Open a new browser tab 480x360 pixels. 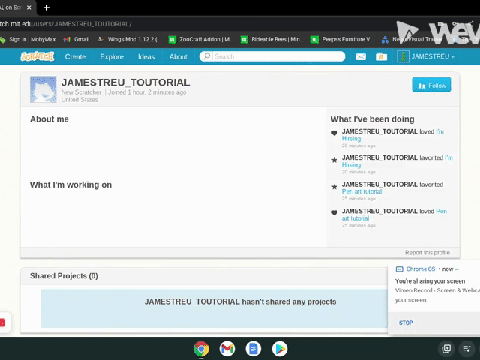point(47,8)
